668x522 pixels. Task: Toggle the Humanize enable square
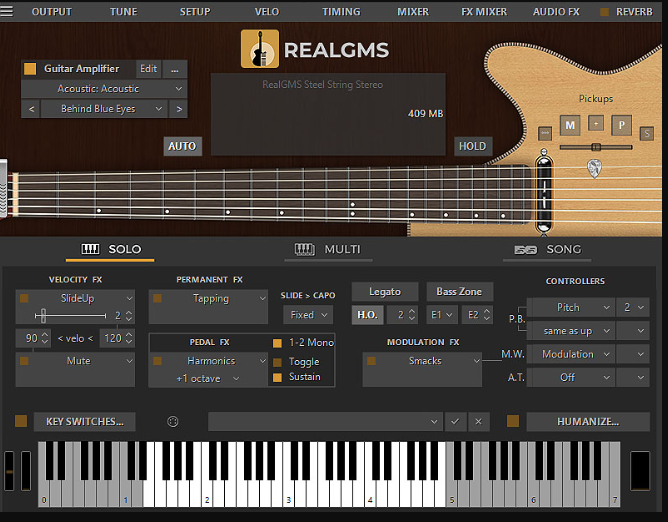point(513,421)
